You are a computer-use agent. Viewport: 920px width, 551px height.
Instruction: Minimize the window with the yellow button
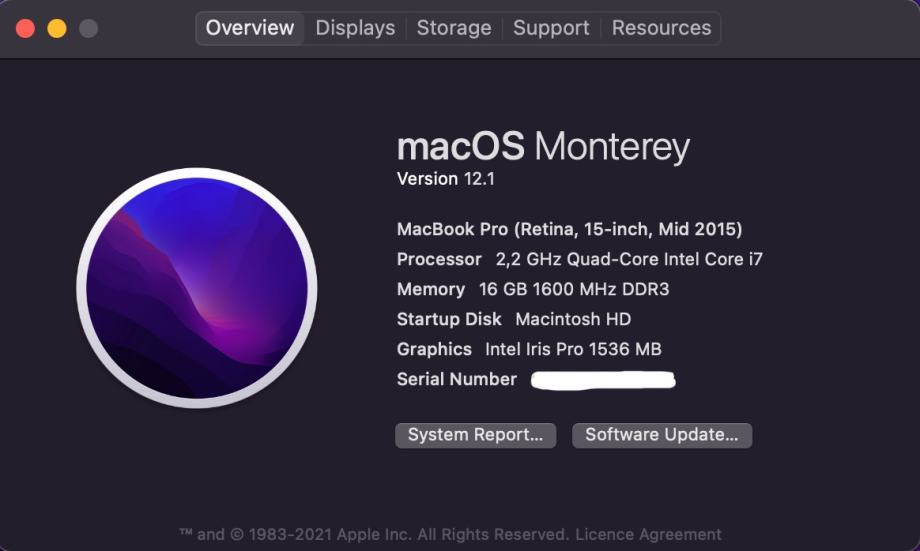pyautogui.click(x=57, y=28)
